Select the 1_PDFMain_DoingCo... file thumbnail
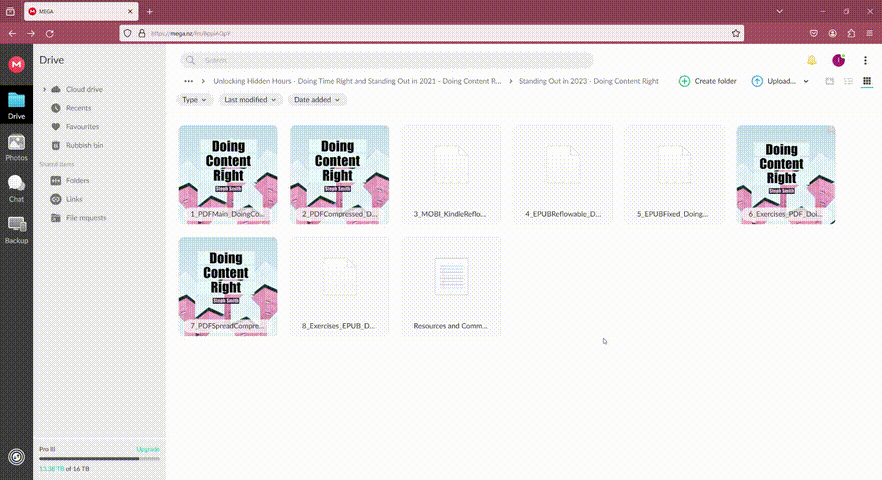 coord(228,174)
